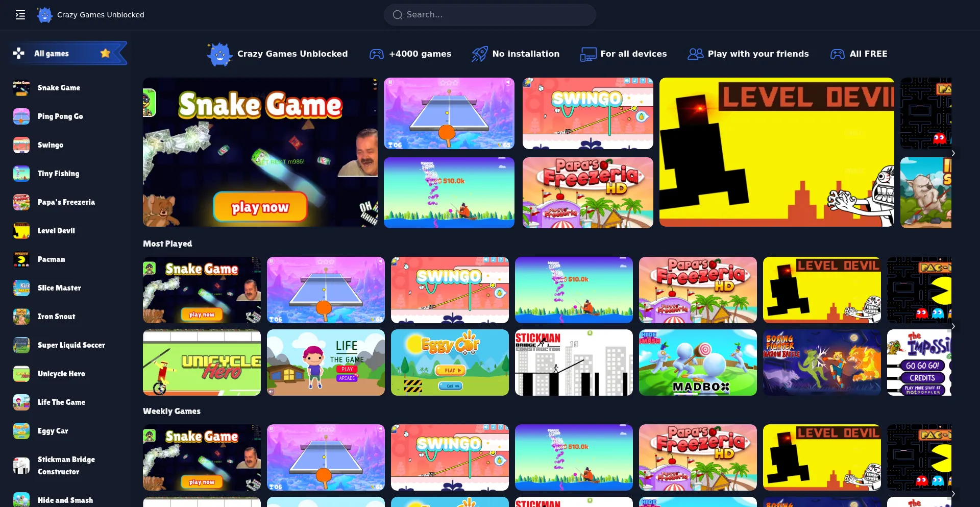Click the Weekly Games section heading

click(171, 411)
